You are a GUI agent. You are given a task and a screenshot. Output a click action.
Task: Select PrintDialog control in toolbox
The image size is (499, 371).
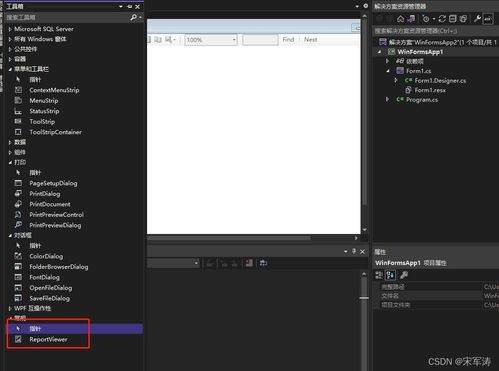45,194
